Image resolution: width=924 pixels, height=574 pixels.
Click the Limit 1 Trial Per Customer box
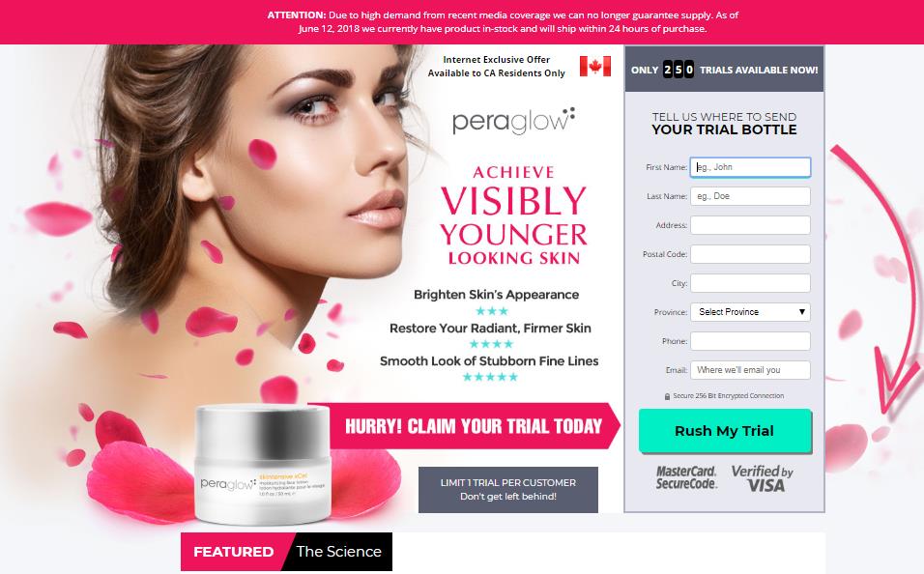508,490
